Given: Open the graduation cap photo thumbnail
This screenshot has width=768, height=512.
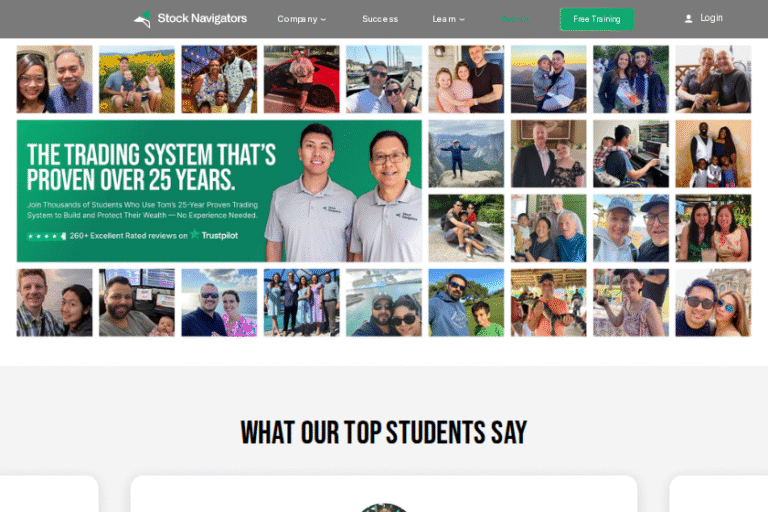Looking at the screenshot, I should click(630, 79).
